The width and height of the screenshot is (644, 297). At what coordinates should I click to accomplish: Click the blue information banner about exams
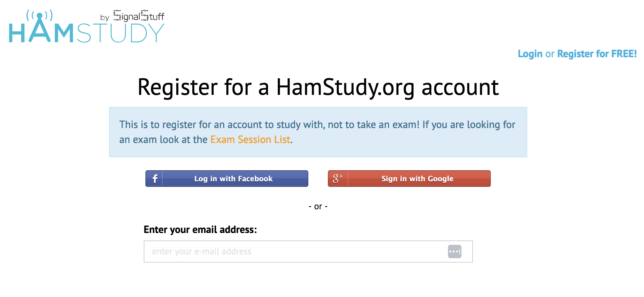(x=318, y=132)
